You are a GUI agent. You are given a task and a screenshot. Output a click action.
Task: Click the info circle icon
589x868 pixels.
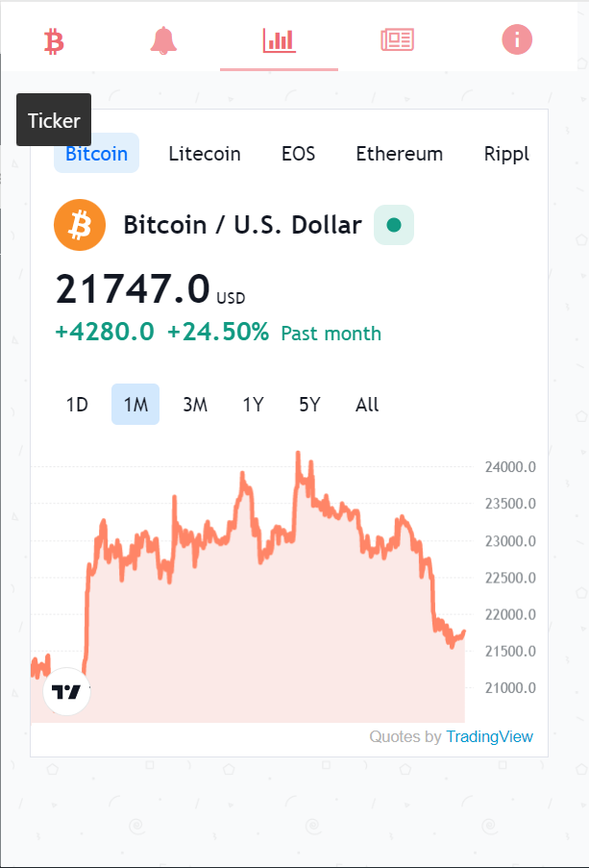[x=517, y=40]
